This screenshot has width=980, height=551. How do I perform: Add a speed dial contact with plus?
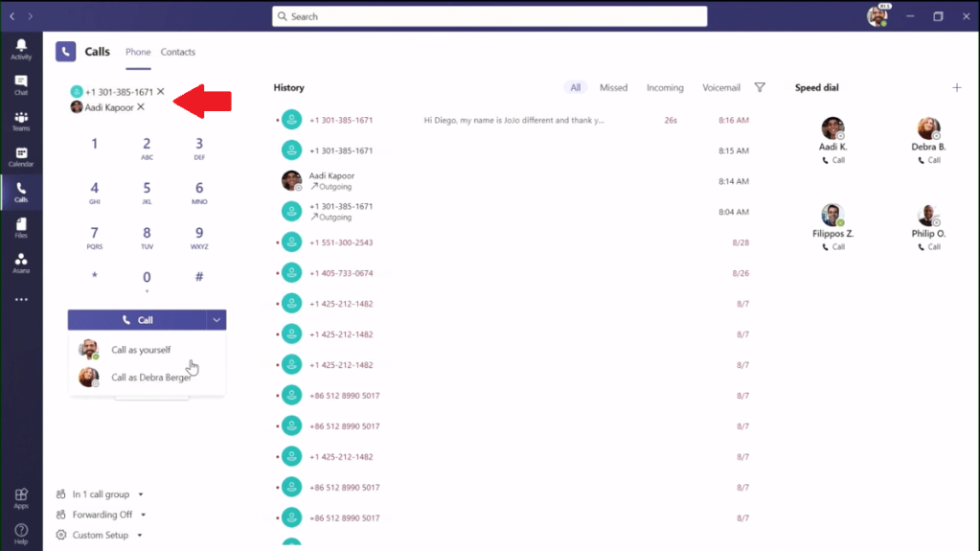956,88
